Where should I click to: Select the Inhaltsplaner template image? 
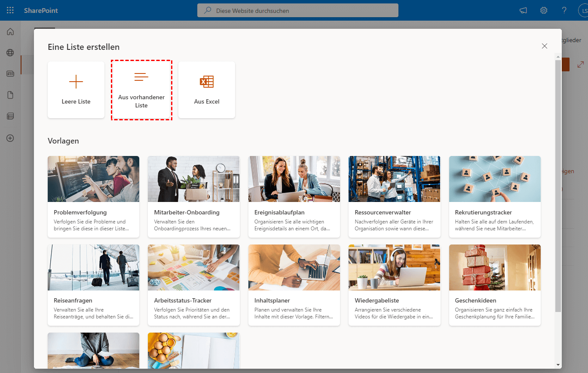[x=294, y=267]
